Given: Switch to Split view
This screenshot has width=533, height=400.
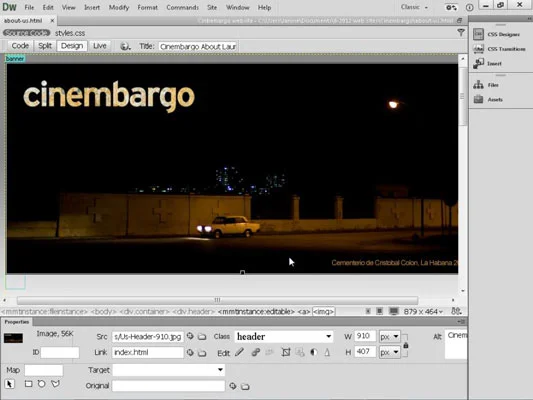Looking at the screenshot, I should [x=45, y=46].
